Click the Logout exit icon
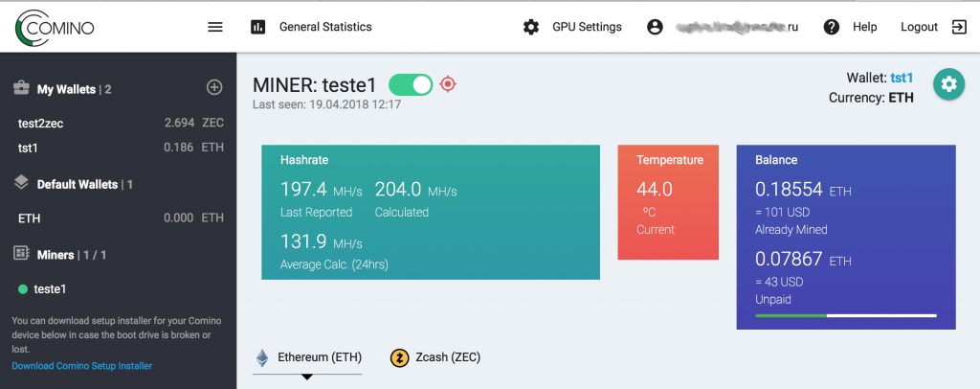Screen dimensions: 980x389 point(959,27)
